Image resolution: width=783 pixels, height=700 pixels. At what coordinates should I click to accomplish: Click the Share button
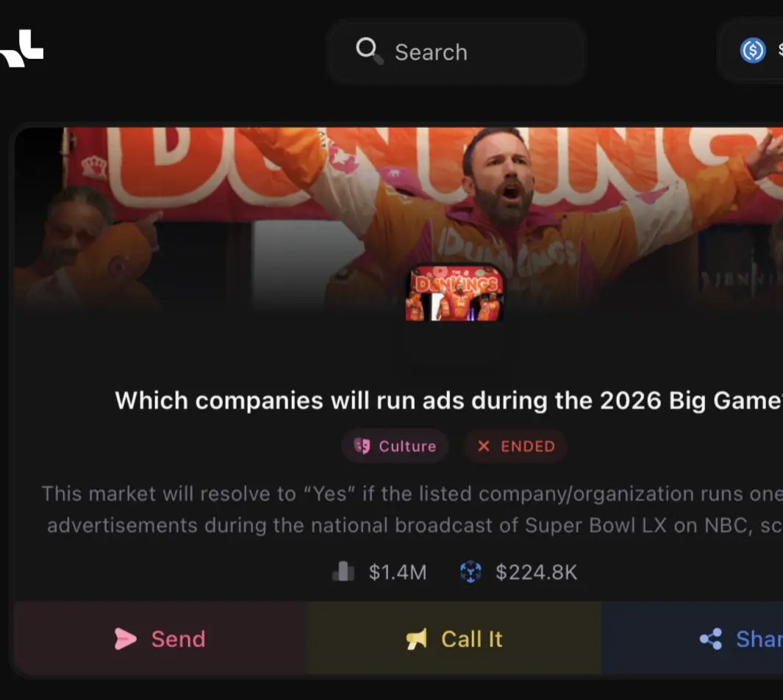click(x=692, y=638)
